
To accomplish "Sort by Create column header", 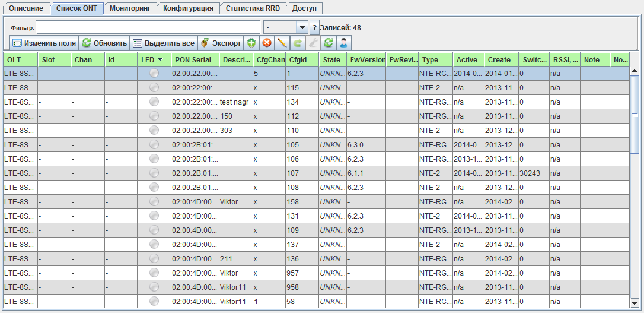I will click(x=502, y=59).
